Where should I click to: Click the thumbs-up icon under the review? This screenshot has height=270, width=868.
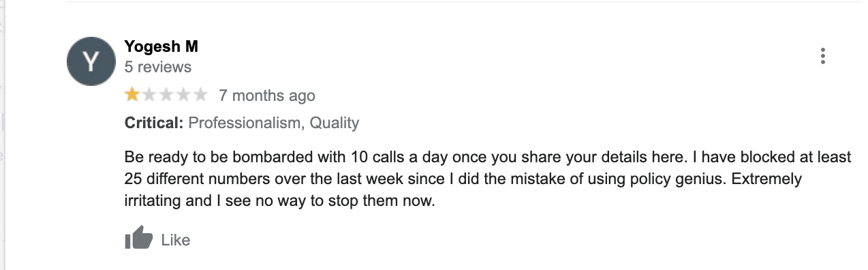139,239
